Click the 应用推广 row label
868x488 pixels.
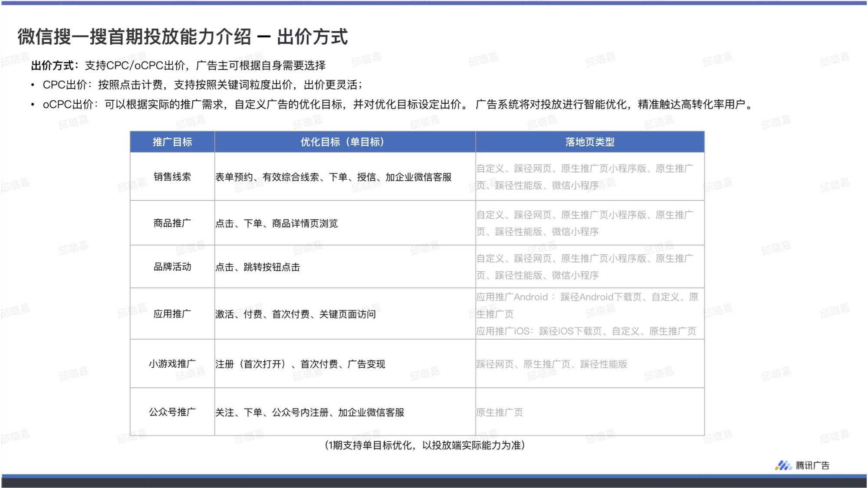[x=172, y=314]
